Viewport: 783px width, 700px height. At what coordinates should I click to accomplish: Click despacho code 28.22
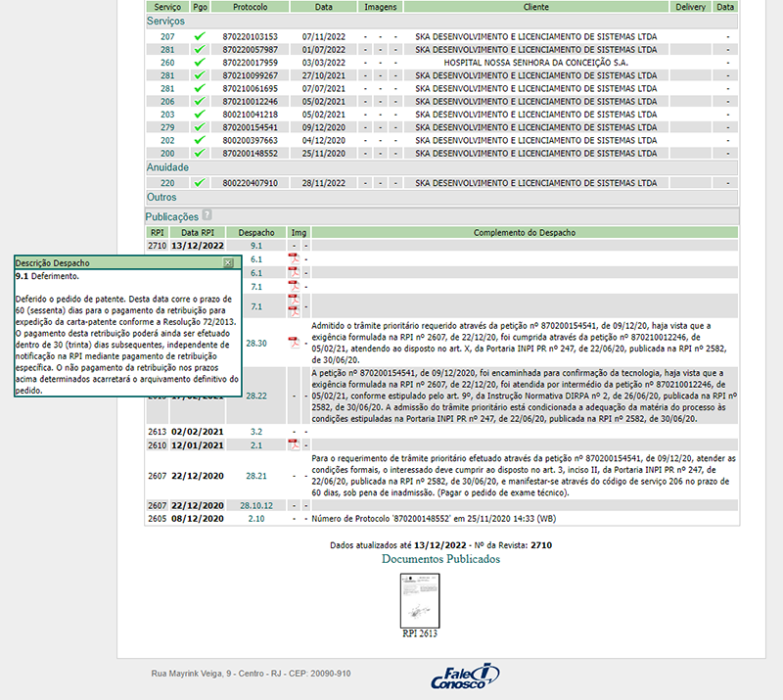[x=256, y=396]
